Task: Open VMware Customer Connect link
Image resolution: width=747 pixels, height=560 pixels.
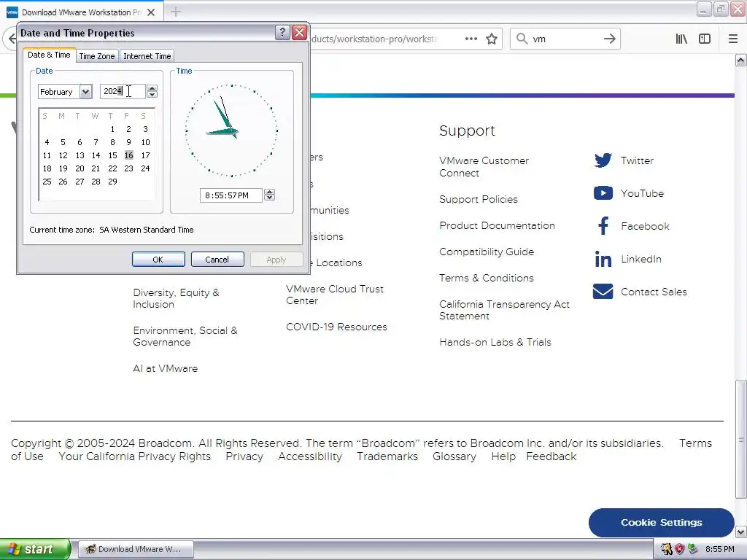Action: pos(484,167)
